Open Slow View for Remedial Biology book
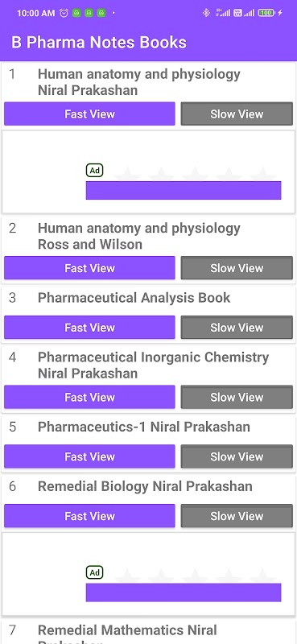The image size is (297, 644). 237,516
